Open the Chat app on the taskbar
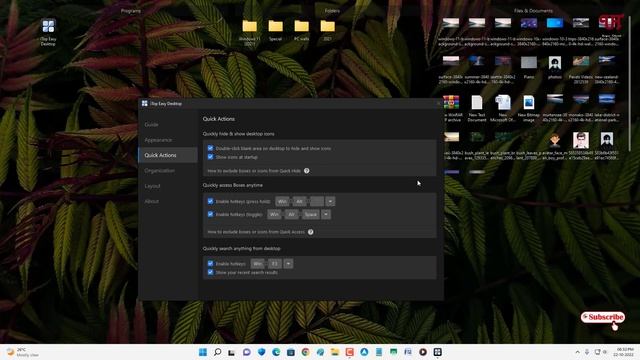Image resolution: width=640 pixels, height=360 pixels. pos(247,352)
